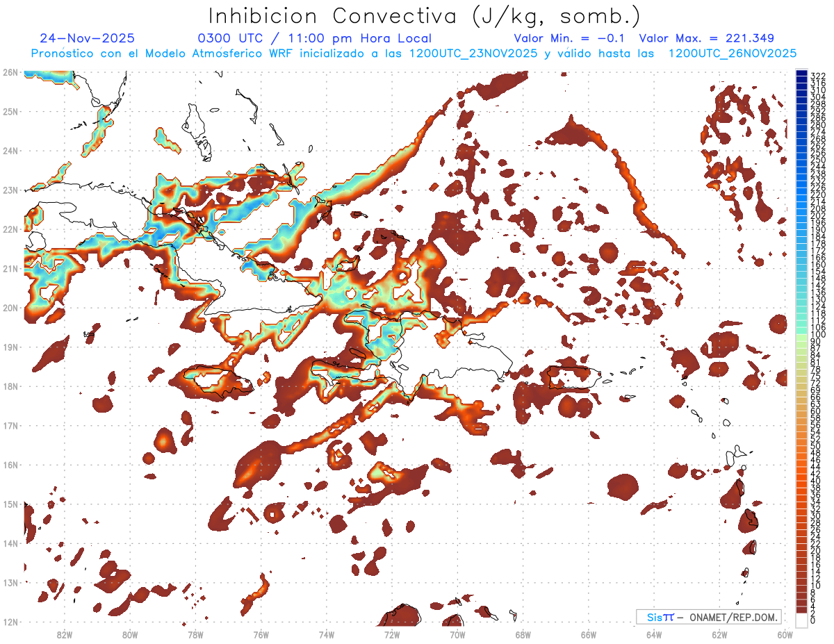Click the WRF forecast description line
The height and width of the screenshot is (644, 834).
[414, 53]
